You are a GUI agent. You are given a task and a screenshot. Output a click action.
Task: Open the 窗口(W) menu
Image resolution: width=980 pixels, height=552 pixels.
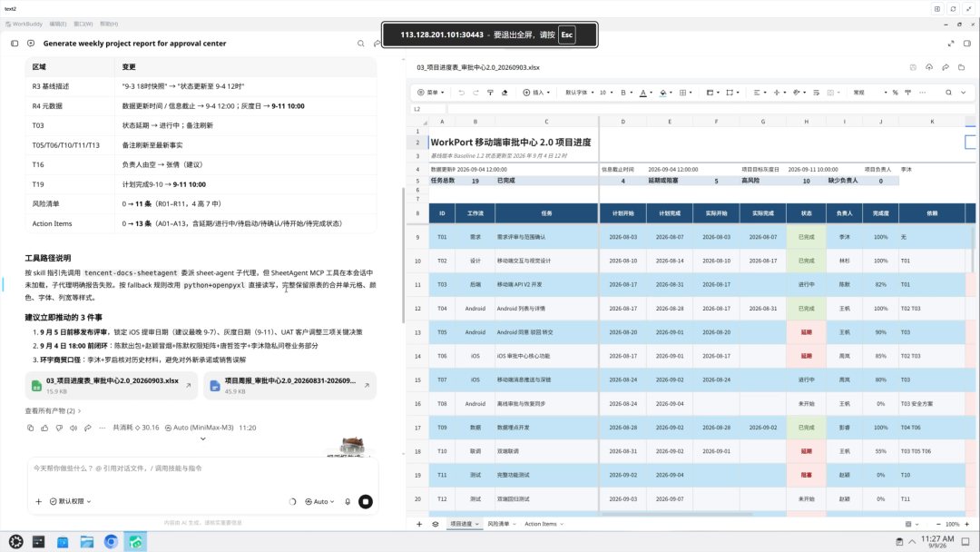click(x=83, y=24)
